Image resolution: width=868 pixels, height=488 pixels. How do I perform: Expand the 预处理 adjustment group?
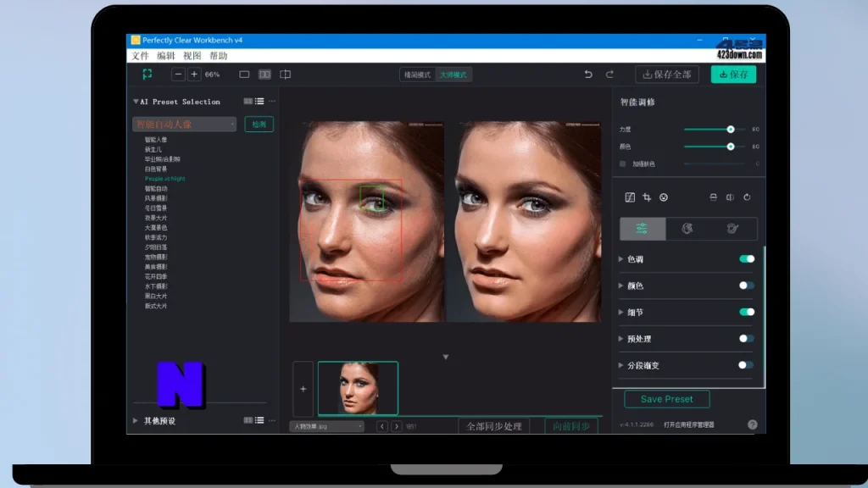(620, 339)
